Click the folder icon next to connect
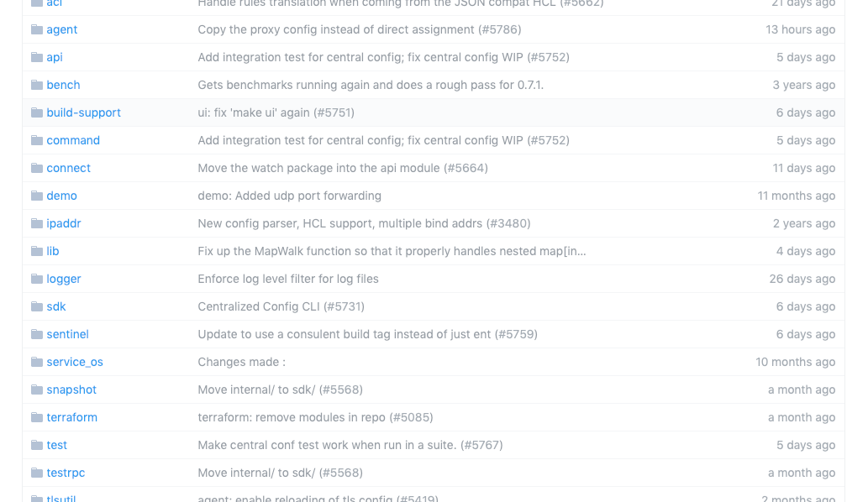The image size is (868, 502). 35,168
